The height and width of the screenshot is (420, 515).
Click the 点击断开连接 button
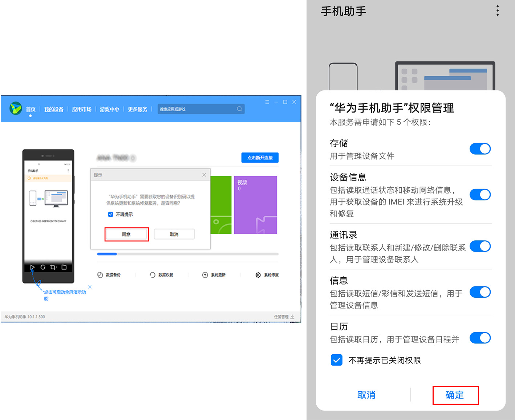pos(260,158)
